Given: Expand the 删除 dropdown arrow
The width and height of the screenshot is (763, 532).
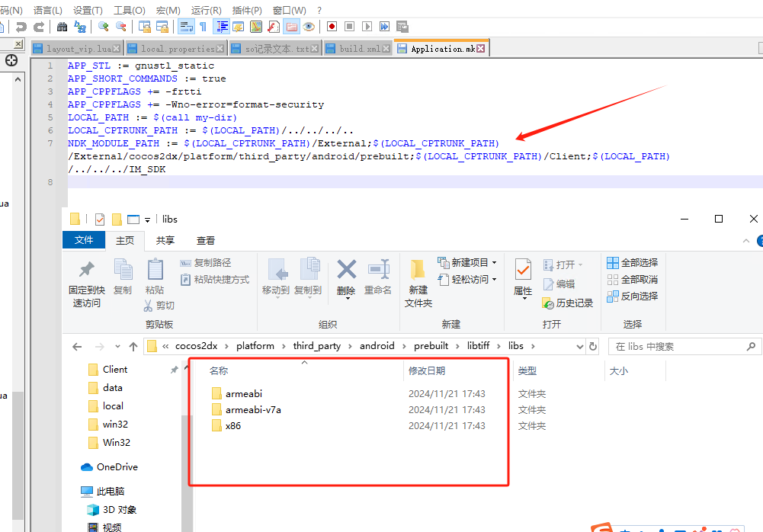Looking at the screenshot, I should [x=348, y=298].
